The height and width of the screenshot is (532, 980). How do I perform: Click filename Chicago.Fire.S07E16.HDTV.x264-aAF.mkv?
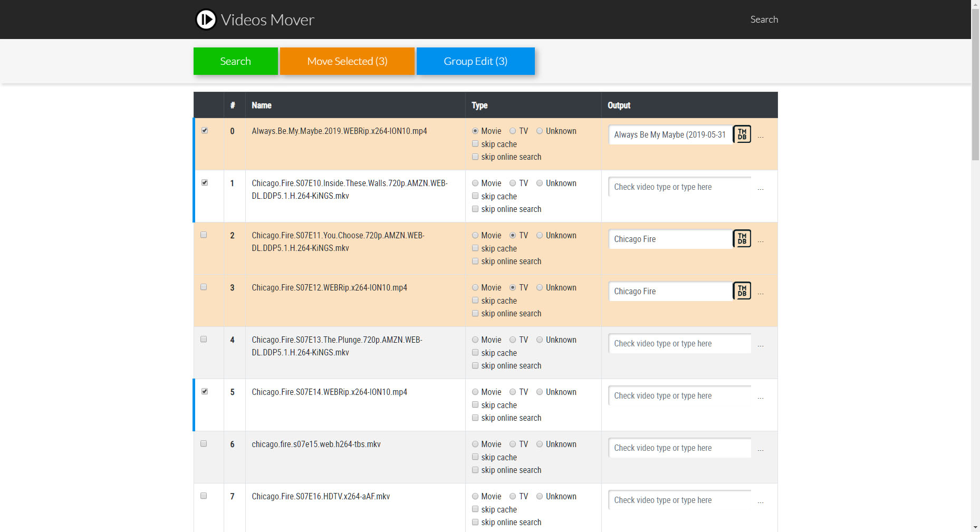[x=321, y=496]
